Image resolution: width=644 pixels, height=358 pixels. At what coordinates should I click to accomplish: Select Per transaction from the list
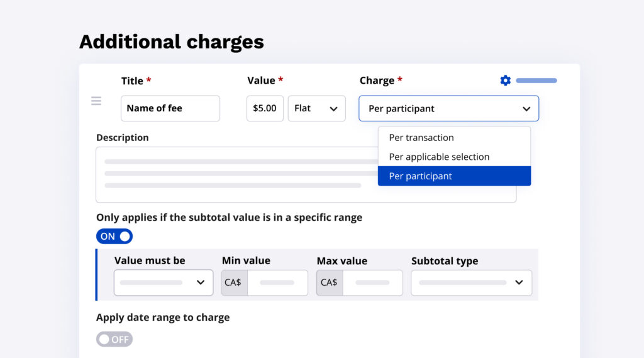point(421,138)
